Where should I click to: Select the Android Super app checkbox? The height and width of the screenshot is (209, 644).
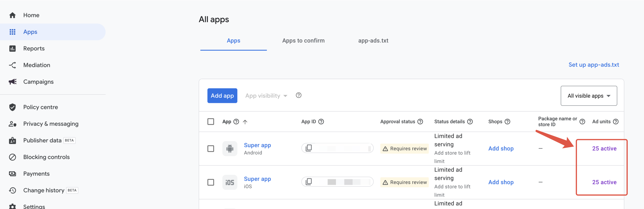pyautogui.click(x=211, y=149)
